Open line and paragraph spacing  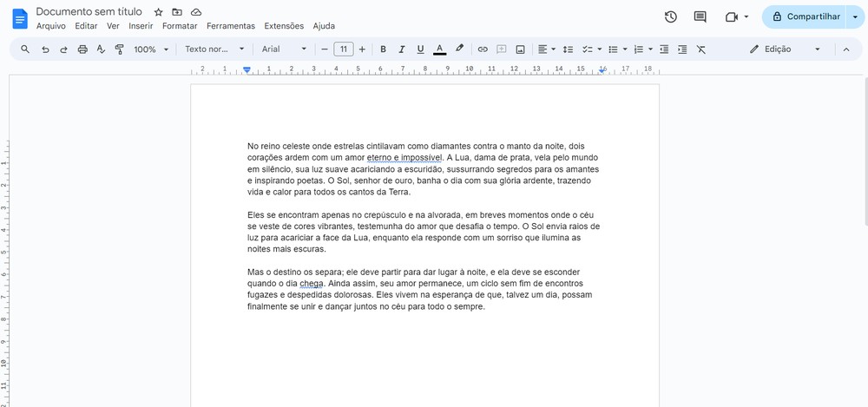568,49
